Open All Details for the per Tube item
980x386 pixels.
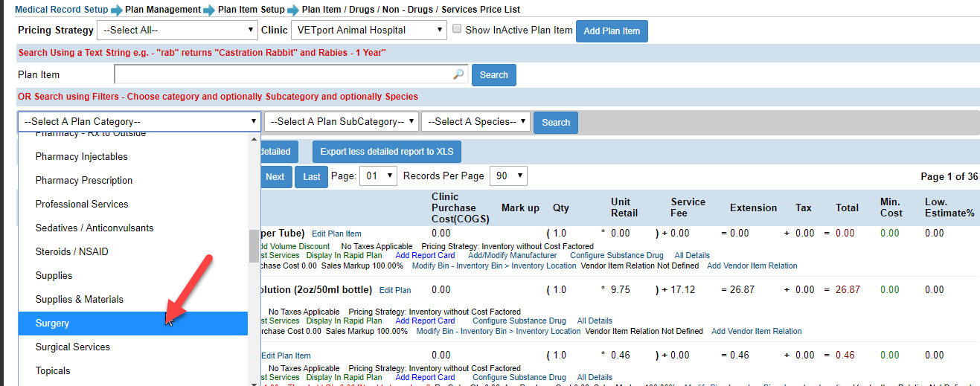click(692, 255)
